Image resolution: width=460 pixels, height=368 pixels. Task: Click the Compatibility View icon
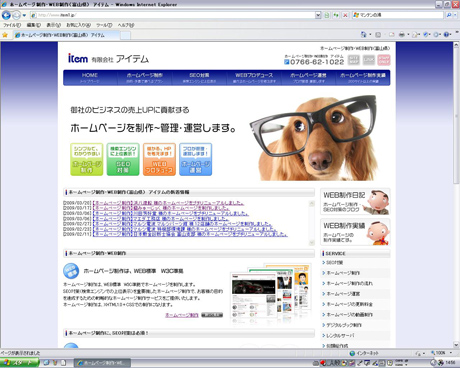click(327, 15)
